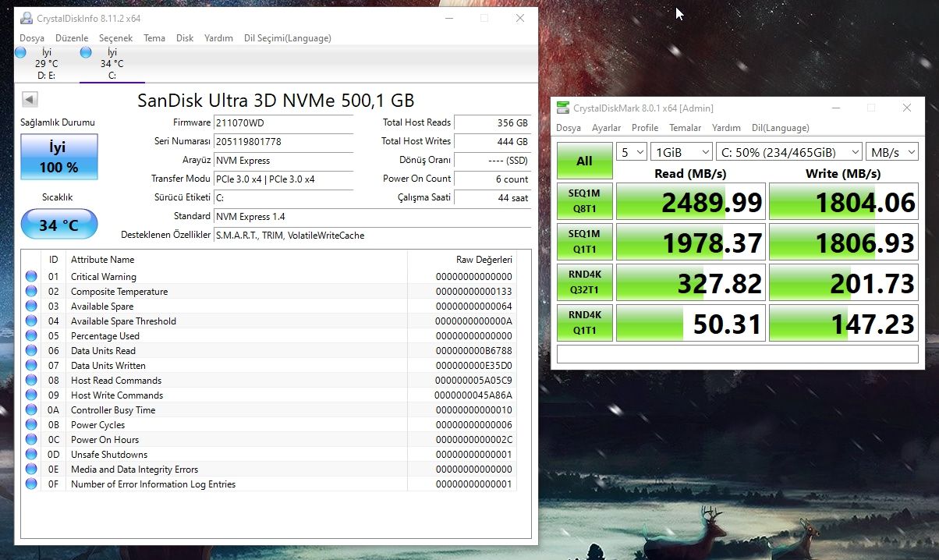Viewport: 939px width, 560px height.
Task: Click the CrystalDiskInfo title bar app icon
Action: coord(26,18)
